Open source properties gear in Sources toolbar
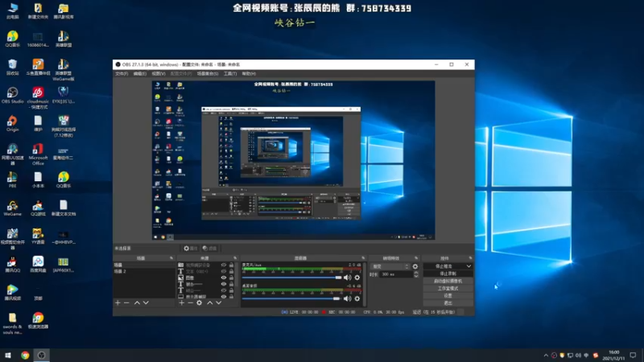644x362 pixels. tap(199, 303)
